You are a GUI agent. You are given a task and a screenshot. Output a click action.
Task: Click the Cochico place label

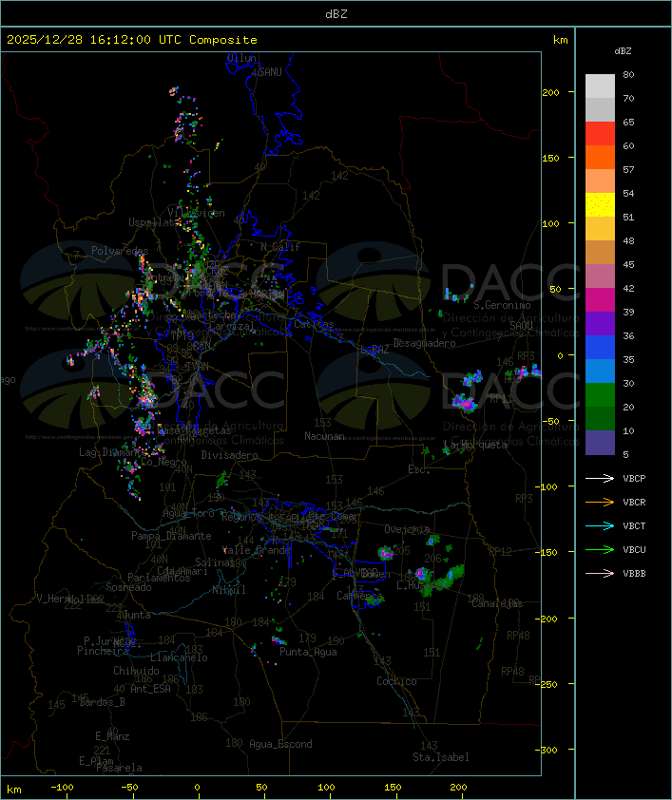pyautogui.click(x=396, y=681)
